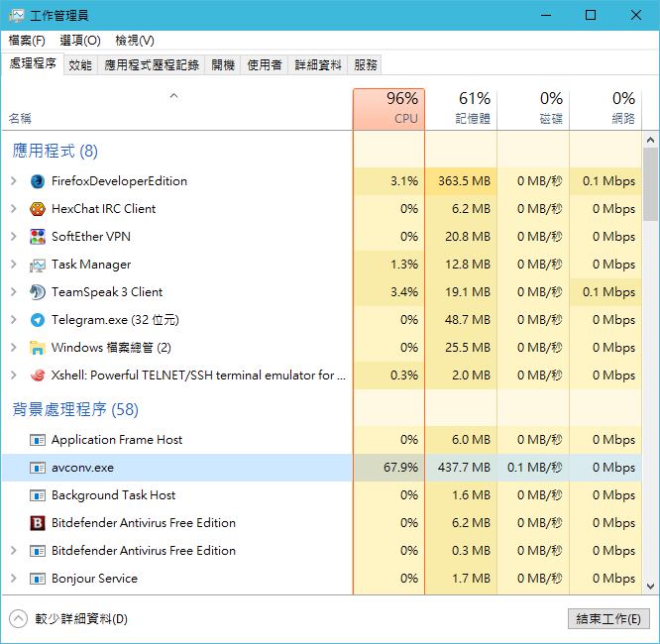Screen dimensions: 660x644
Task: Switch to the 應用程式歷程記錄 tab
Action: point(152,64)
